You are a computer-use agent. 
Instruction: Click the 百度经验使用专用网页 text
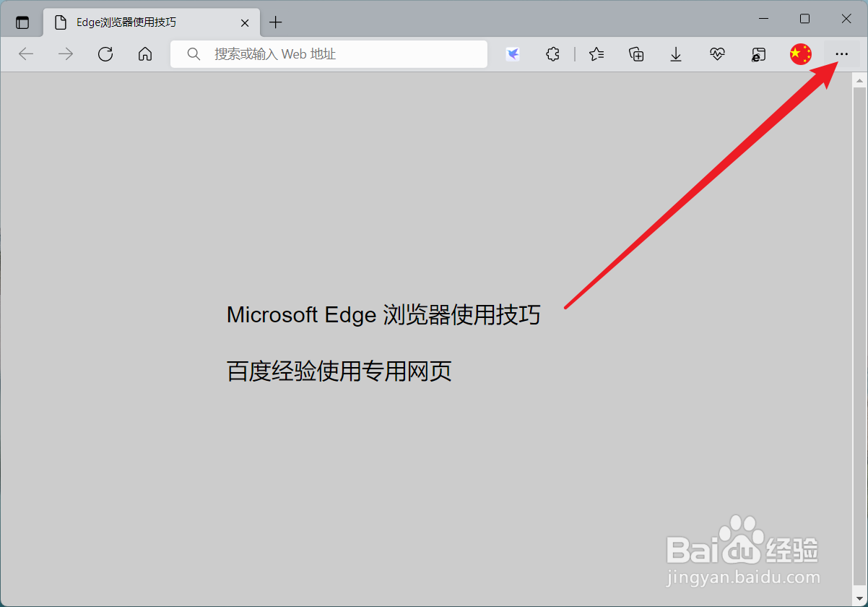[x=339, y=371]
